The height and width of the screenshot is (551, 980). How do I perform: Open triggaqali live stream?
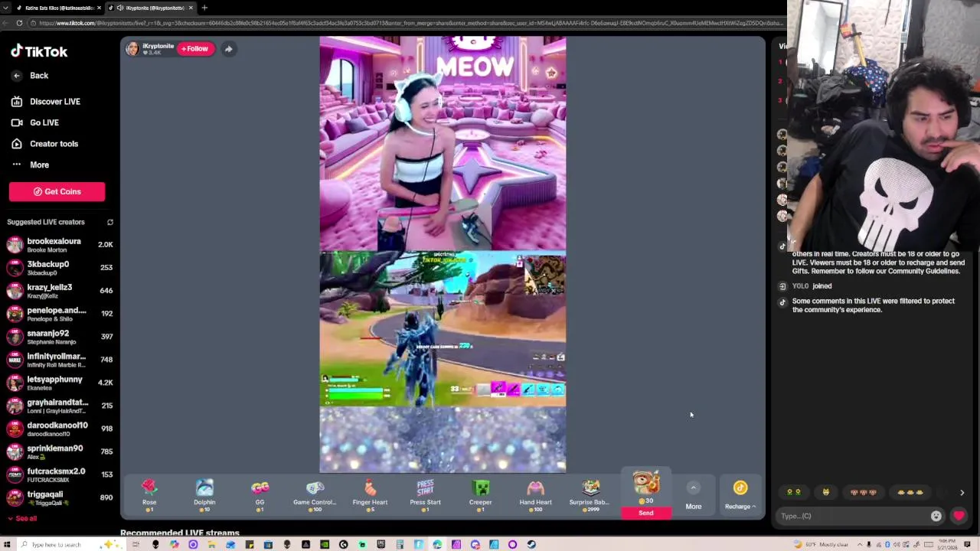(60, 497)
